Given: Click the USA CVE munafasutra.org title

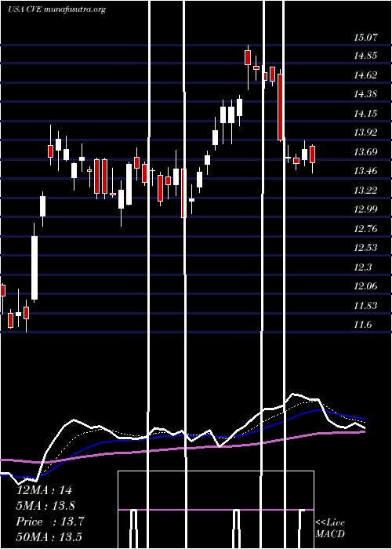Looking at the screenshot, I should [56, 9].
